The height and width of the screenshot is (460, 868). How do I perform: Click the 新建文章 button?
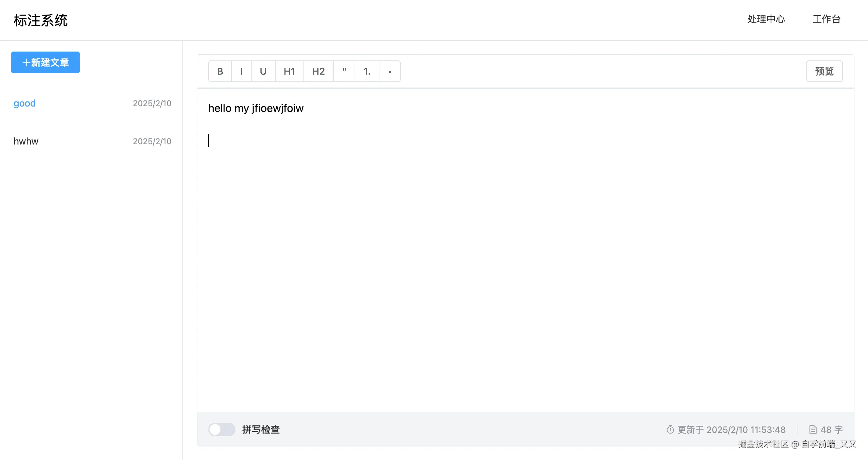[x=45, y=62]
